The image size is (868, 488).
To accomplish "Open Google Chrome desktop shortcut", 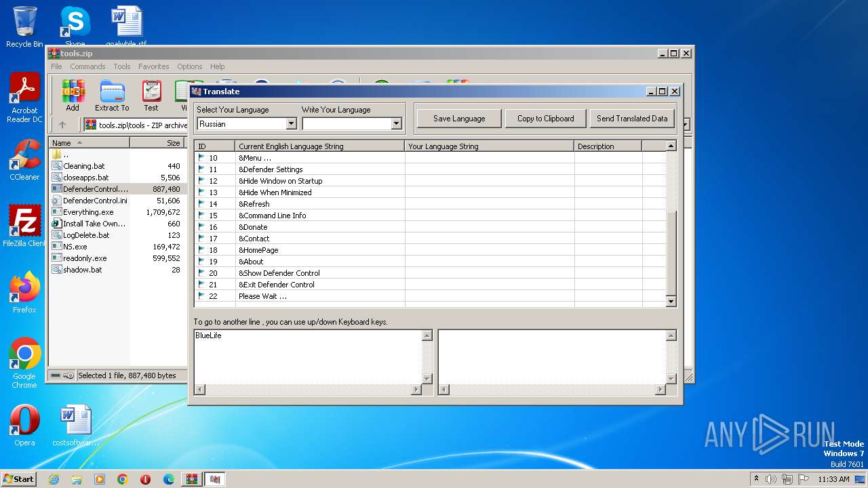I will [24, 363].
